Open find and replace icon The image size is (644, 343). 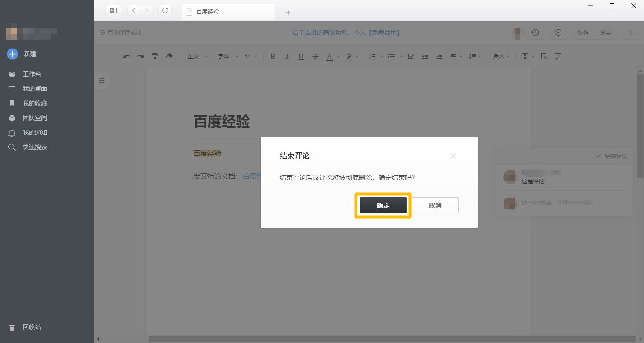pyautogui.click(x=544, y=57)
